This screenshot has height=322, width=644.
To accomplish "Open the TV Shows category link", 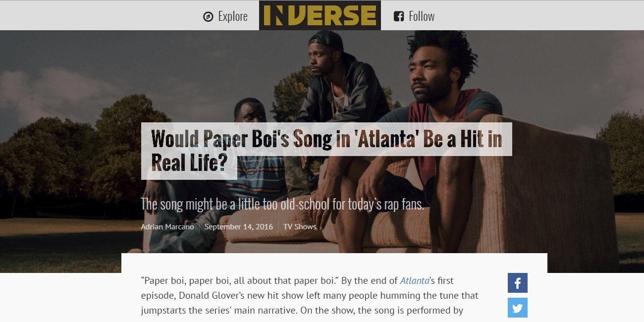I will [x=300, y=227].
